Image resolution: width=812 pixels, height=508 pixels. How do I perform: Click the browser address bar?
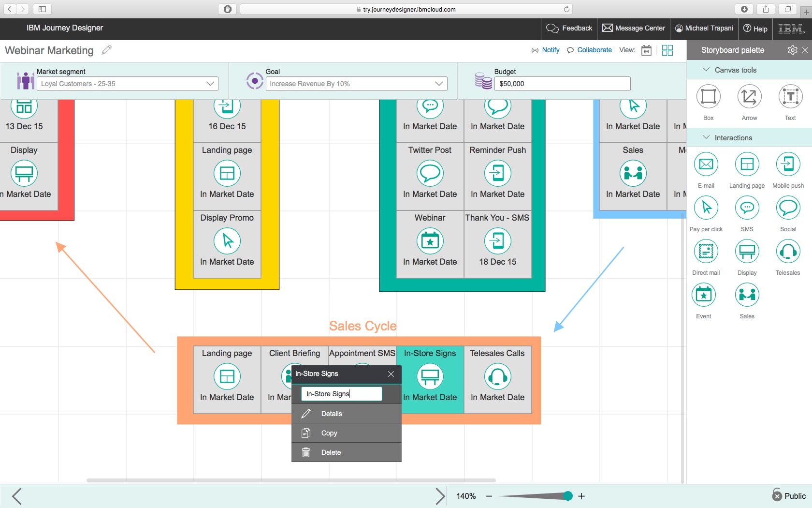pos(406,9)
